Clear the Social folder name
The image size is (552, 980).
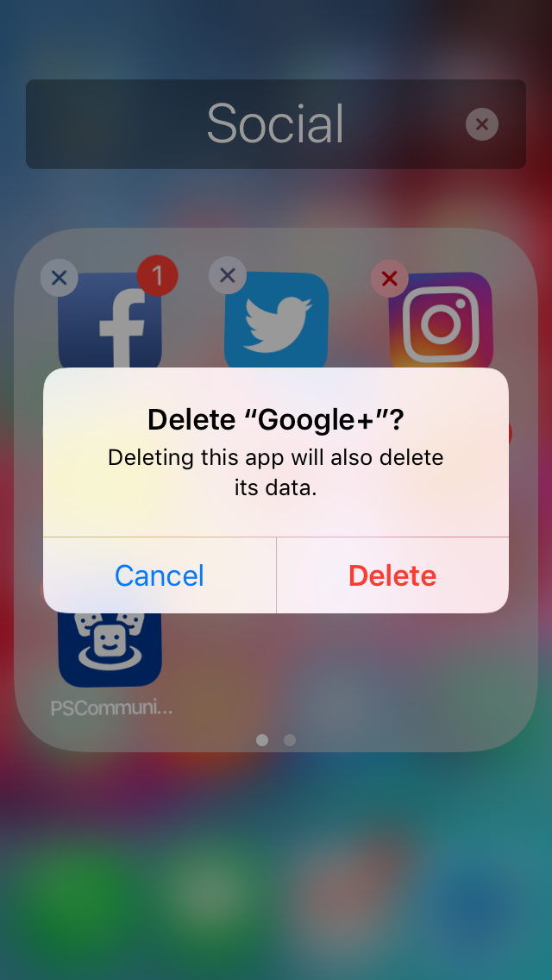click(x=482, y=124)
